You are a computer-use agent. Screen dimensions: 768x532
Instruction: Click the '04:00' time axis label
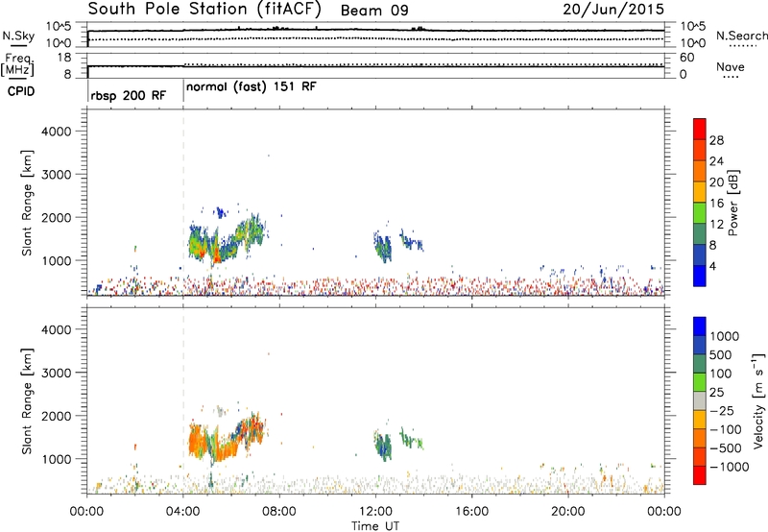(x=183, y=512)
